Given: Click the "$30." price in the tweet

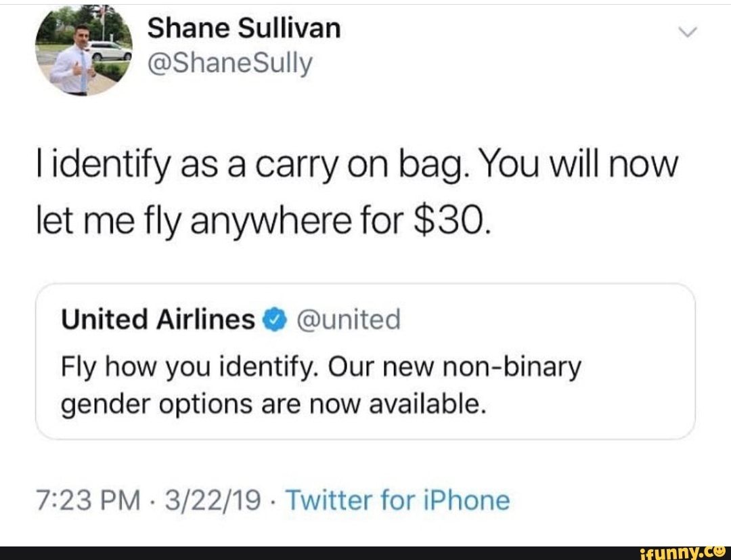Looking at the screenshot, I should [449, 221].
